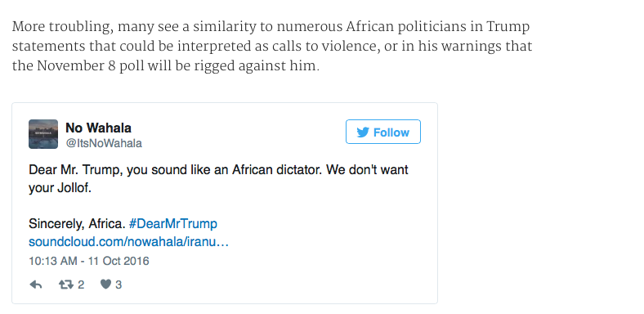Open the tweet timestamp 10:13 AM - 11 Oct 2016
Viewport: 644px width, 314px height.
pyautogui.click(x=89, y=261)
